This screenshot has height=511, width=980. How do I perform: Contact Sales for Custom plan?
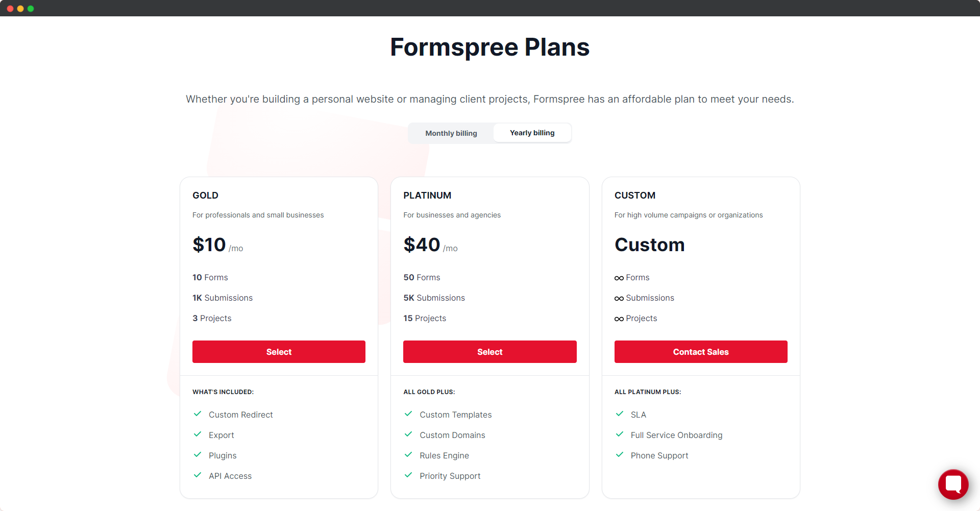pos(701,352)
